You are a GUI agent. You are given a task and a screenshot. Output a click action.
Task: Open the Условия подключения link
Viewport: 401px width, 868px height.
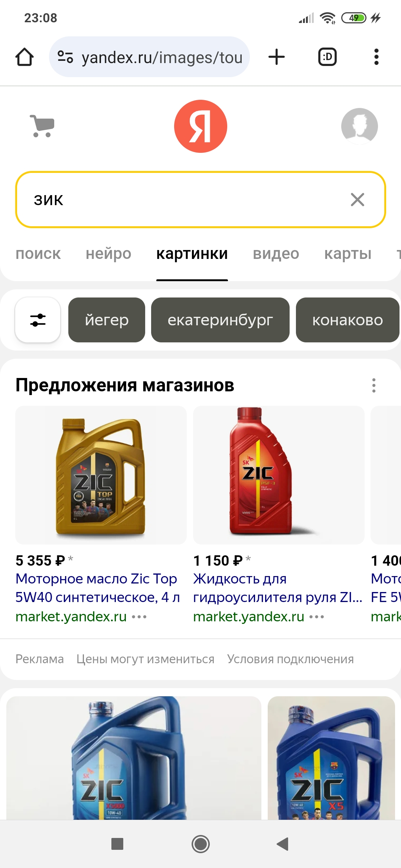point(290,659)
